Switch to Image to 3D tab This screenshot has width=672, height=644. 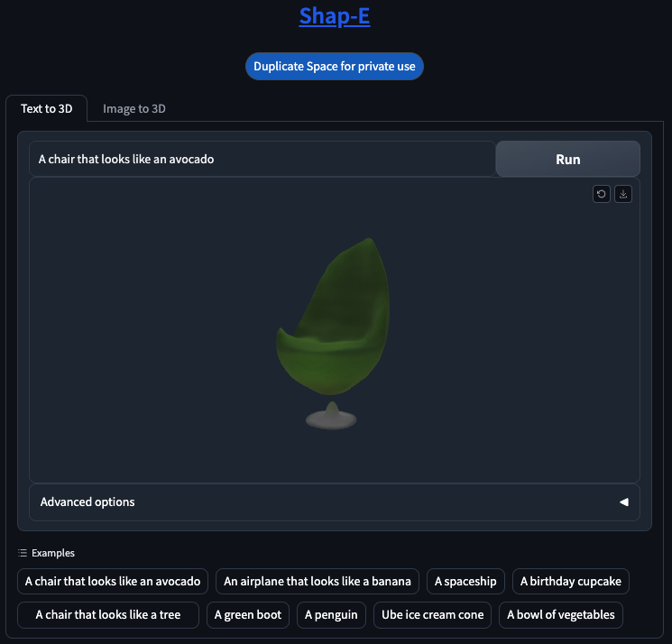(134, 109)
